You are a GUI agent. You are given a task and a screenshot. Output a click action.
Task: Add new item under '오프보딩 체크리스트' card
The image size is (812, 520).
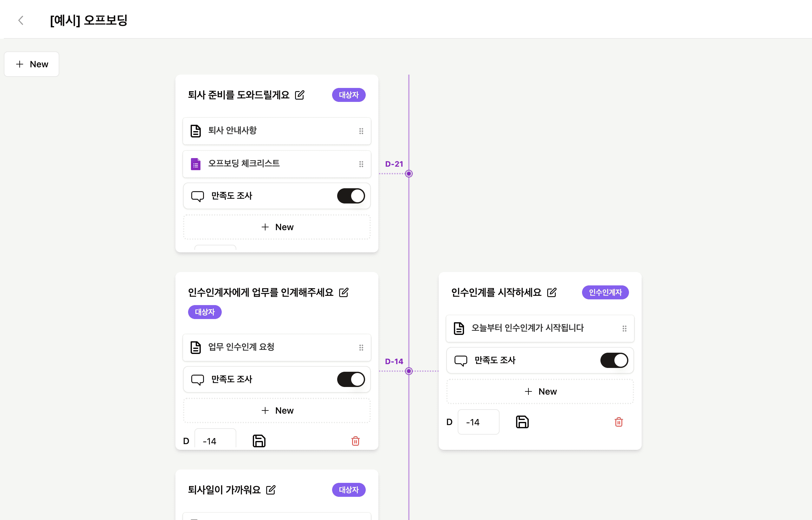coord(277,227)
